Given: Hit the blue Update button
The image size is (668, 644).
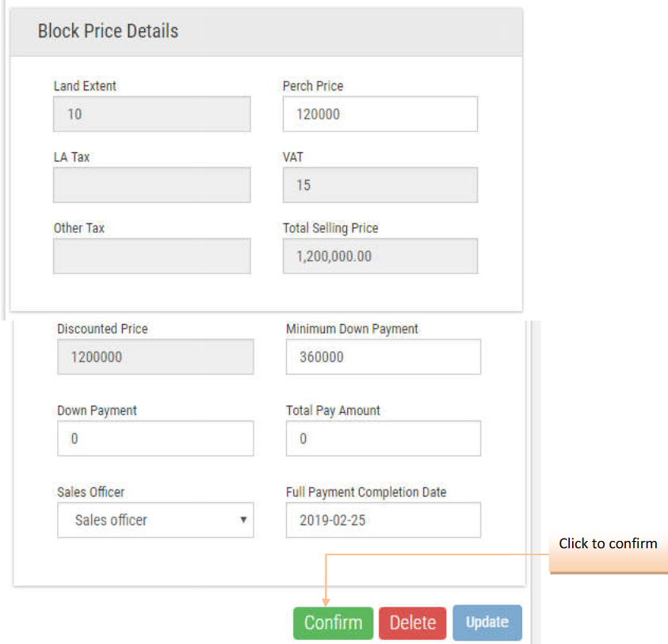Looking at the screenshot, I should [487, 623].
